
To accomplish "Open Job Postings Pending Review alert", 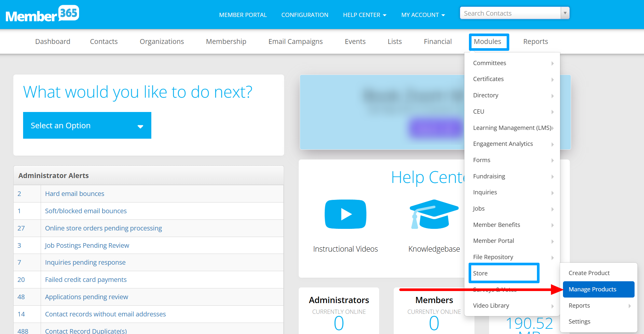I will click(x=87, y=245).
